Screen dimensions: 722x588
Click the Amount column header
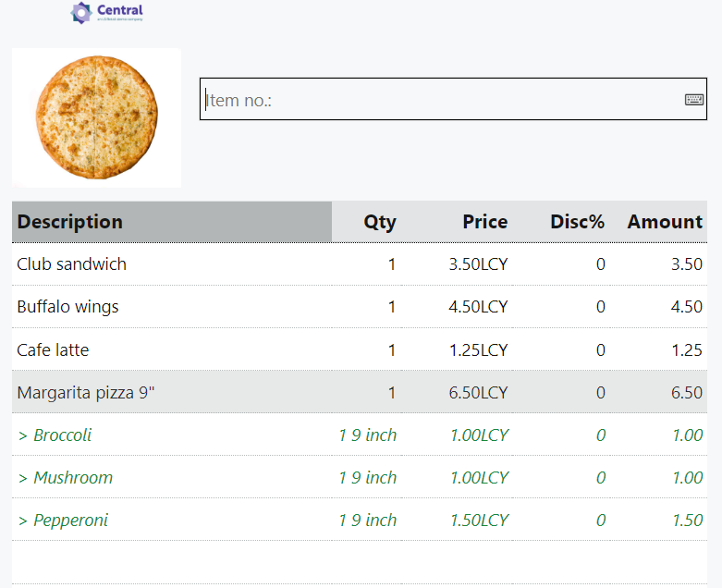click(665, 222)
